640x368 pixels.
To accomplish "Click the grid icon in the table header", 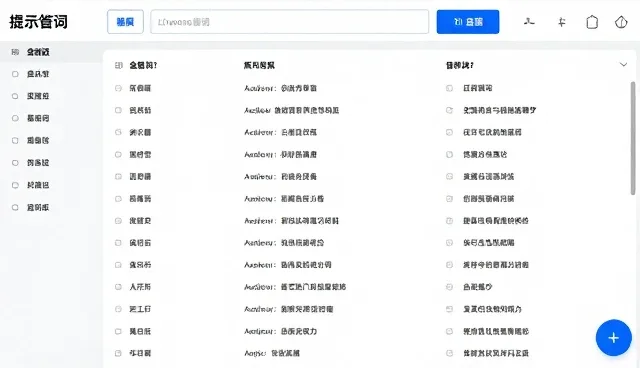I will tap(119, 65).
